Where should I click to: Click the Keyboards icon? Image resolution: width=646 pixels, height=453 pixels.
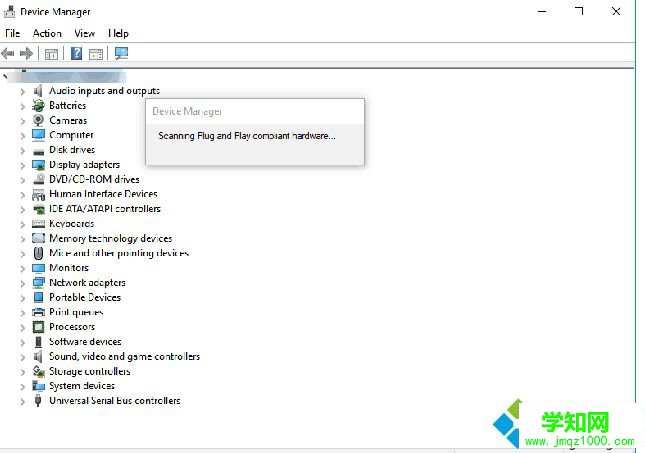click(x=38, y=224)
